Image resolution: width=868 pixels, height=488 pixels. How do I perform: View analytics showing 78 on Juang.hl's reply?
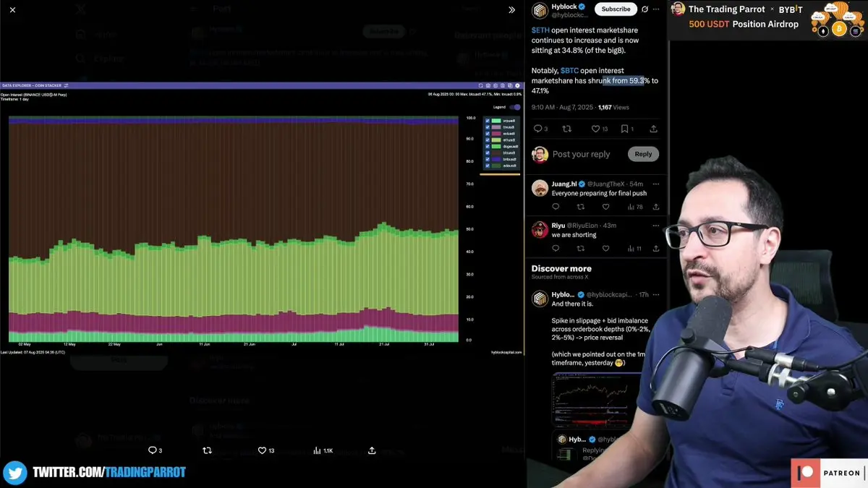[634, 207]
